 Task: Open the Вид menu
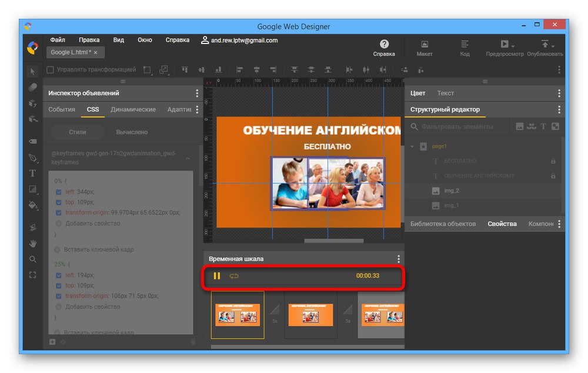119,40
